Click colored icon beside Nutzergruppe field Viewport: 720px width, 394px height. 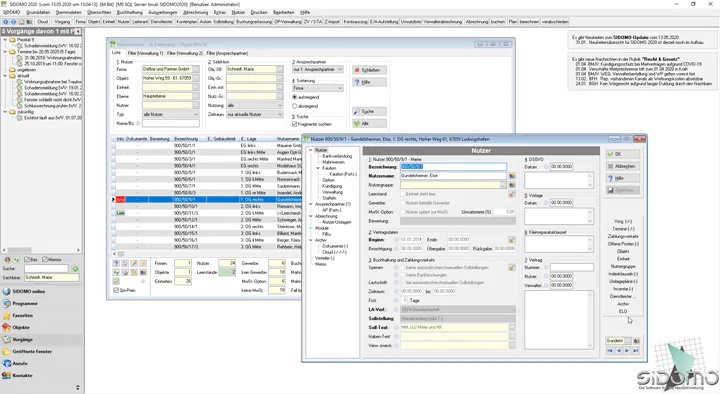(512, 185)
